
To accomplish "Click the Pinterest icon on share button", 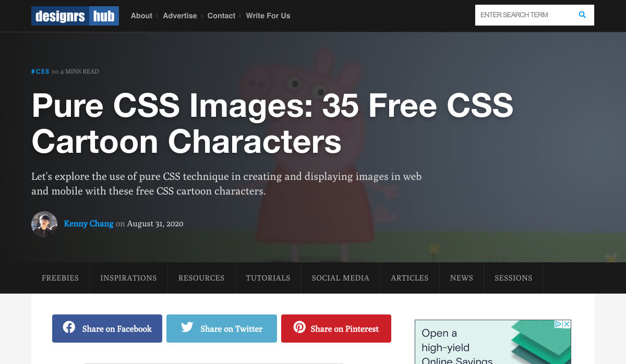I will (x=299, y=327).
